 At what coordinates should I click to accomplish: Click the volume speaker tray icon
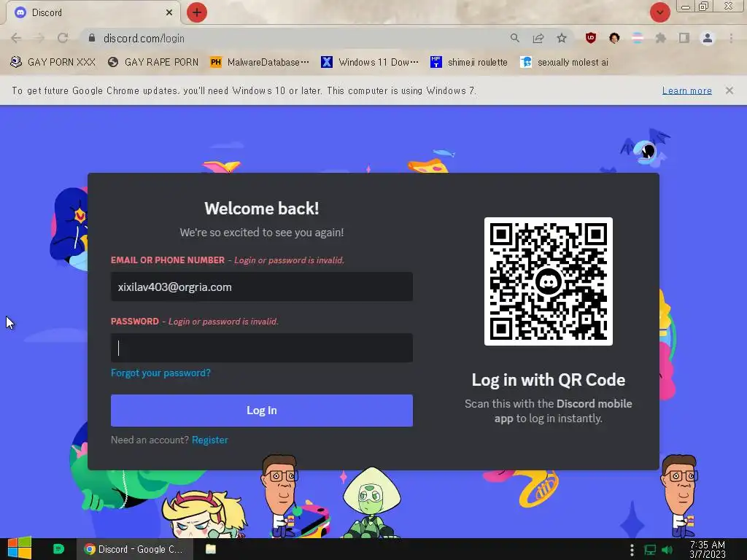tap(667, 550)
